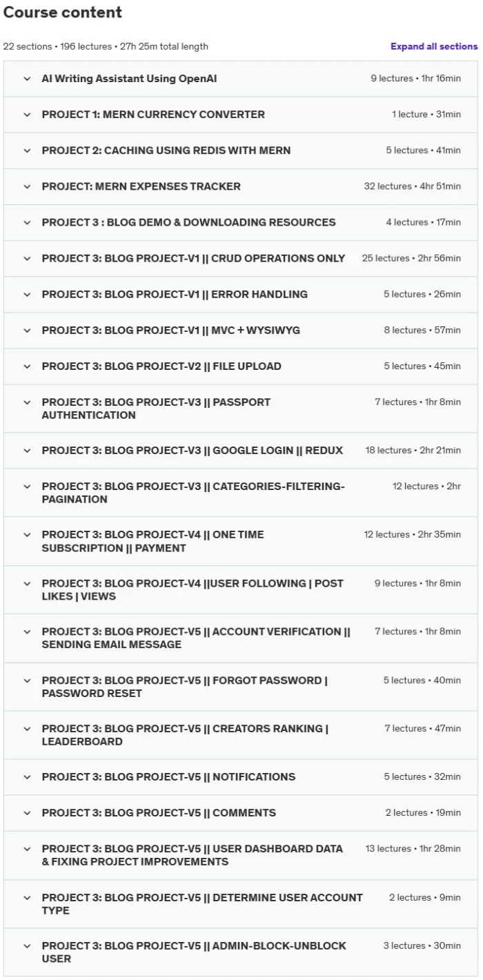Expand the AI Writing Assistant Using OpenAI section
This screenshot has height=980, width=483.
coord(240,79)
